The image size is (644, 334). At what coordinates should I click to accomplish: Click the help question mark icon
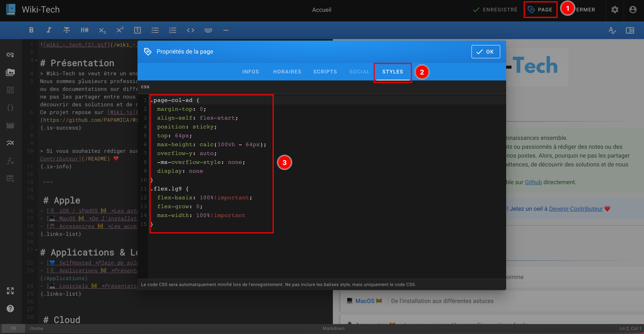10,309
